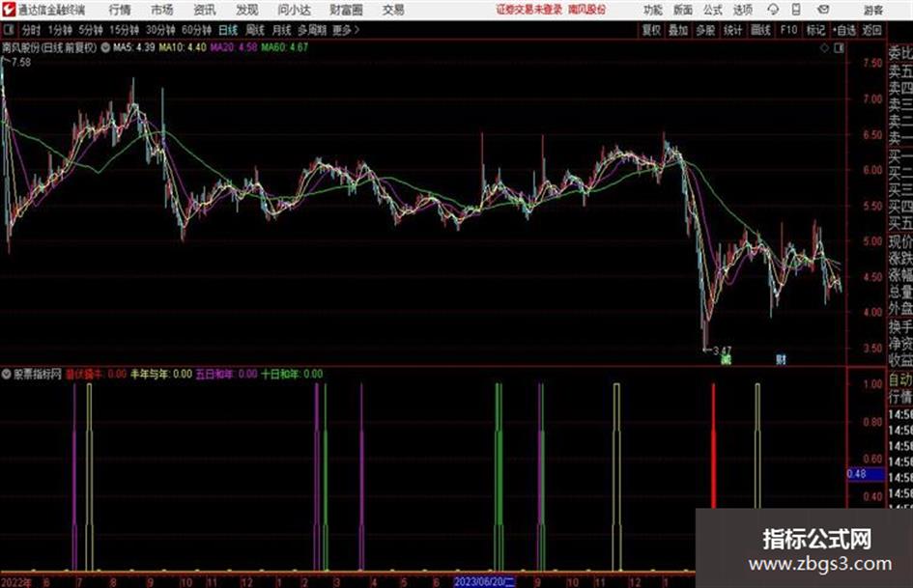
Task: Open the 版面 menu
Action: point(682,10)
